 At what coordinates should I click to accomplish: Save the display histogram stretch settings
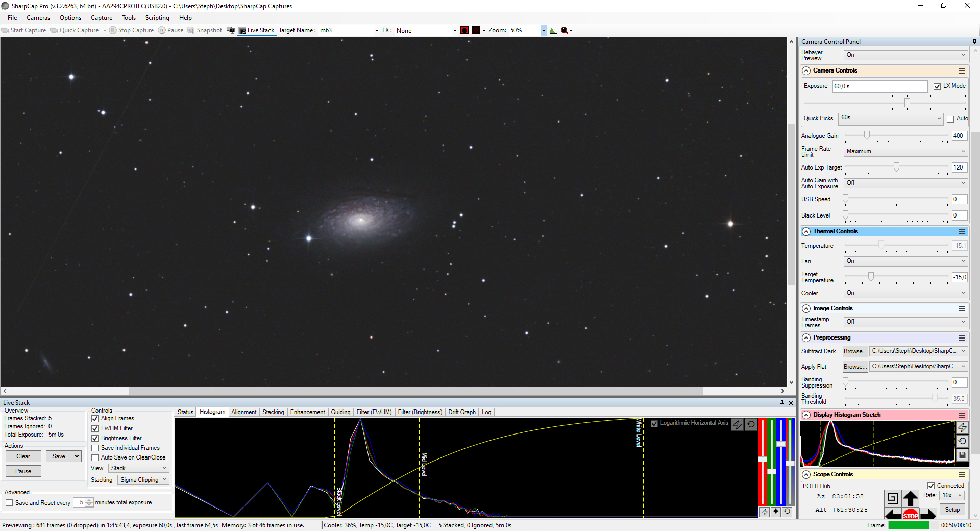pos(962,455)
